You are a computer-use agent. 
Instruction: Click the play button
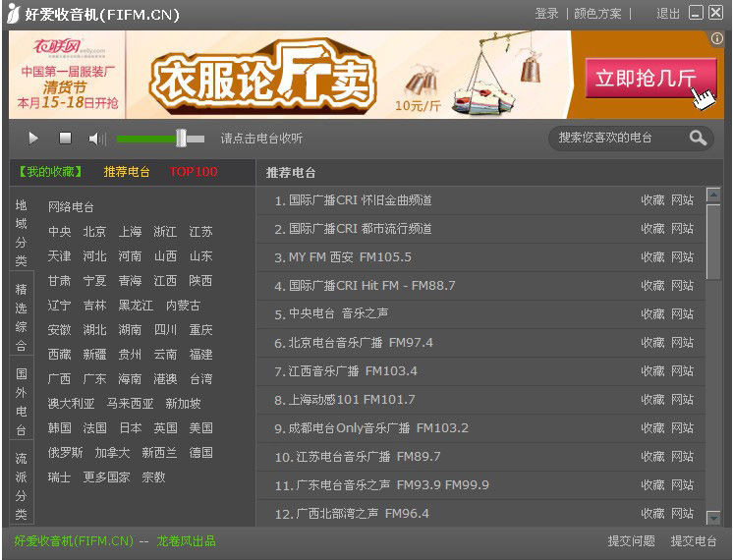(33, 139)
